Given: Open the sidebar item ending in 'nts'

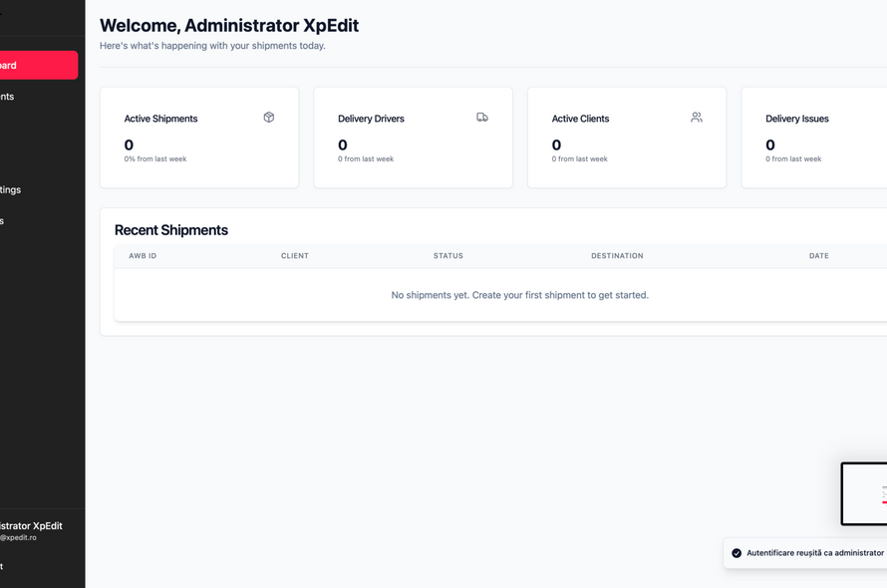Looking at the screenshot, I should (8, 97).
